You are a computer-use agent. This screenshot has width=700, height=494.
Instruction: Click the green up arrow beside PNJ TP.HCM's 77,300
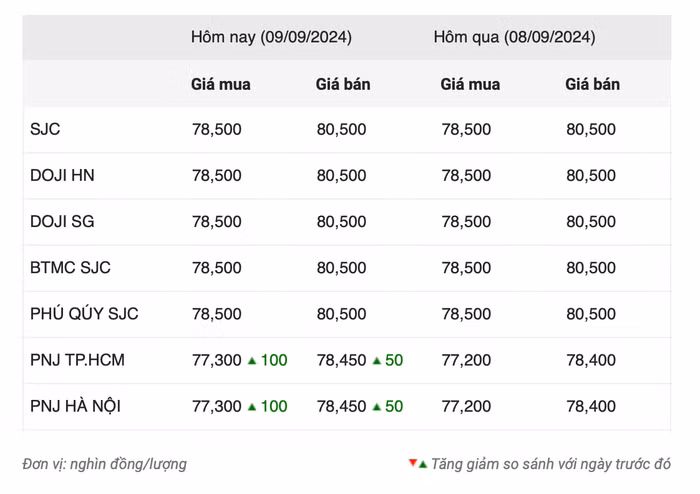click(x=252, y=360)
